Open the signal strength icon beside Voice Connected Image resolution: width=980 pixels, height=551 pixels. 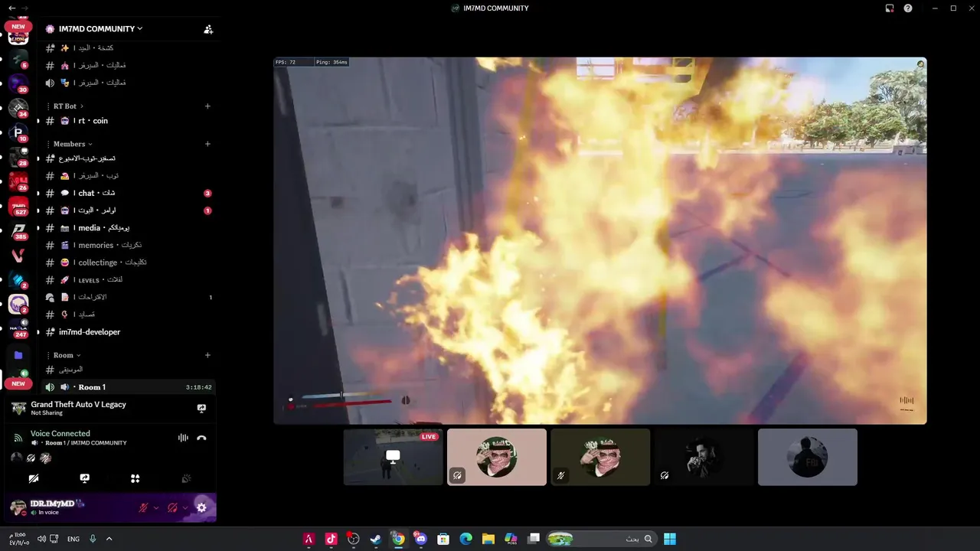pyautogui.click(x=18, y=438)
